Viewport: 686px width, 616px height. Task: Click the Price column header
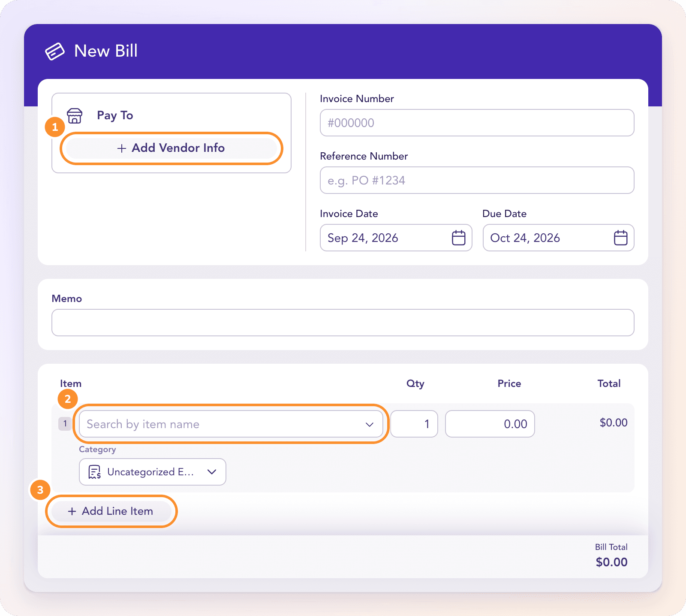pyautogui.click(x=509, y=383)
